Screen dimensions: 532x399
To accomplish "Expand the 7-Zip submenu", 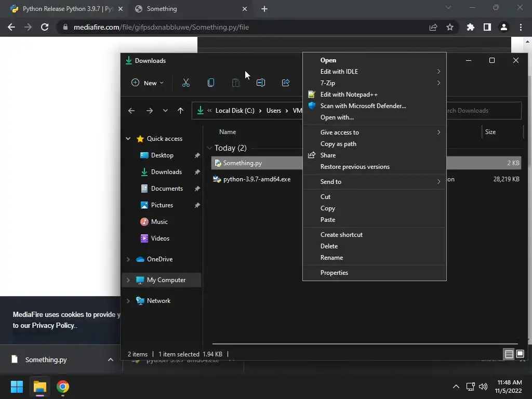I will tap(374, 83).
